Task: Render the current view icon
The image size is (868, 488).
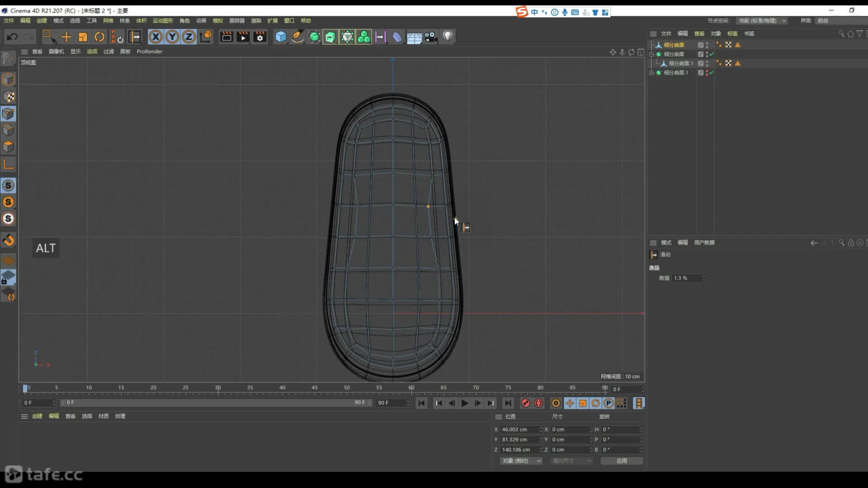Action: [226, 37]
